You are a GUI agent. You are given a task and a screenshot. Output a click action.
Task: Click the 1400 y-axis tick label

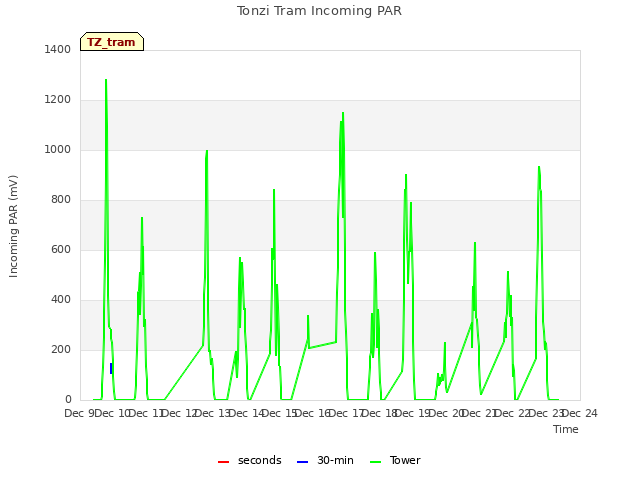point(58,49)
